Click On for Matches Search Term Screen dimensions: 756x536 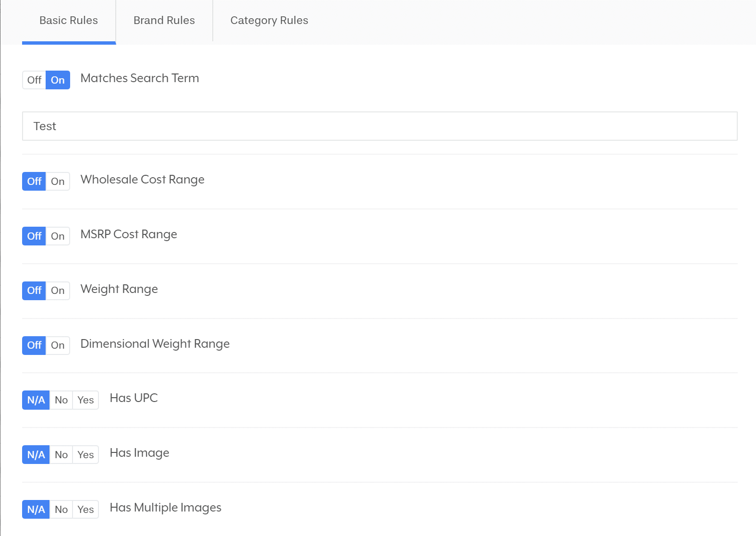(x=58, y=80)
